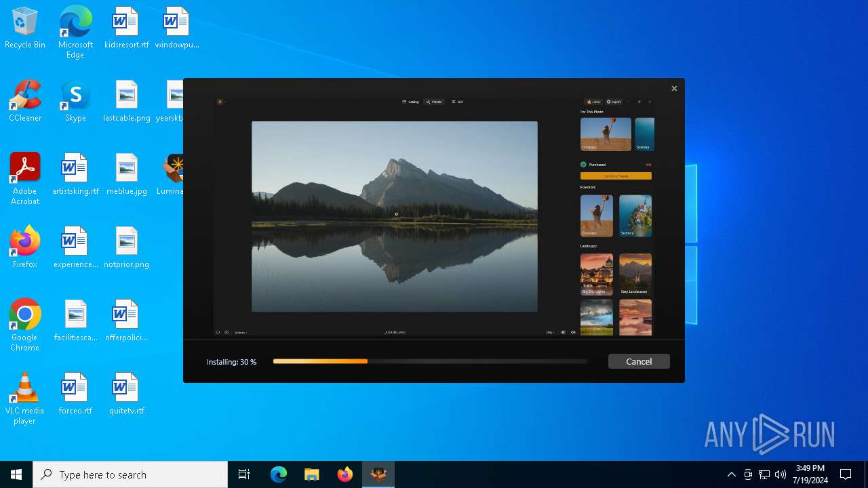
Task: Switch to the installer taskbar button
Action: tap(378, 474)
